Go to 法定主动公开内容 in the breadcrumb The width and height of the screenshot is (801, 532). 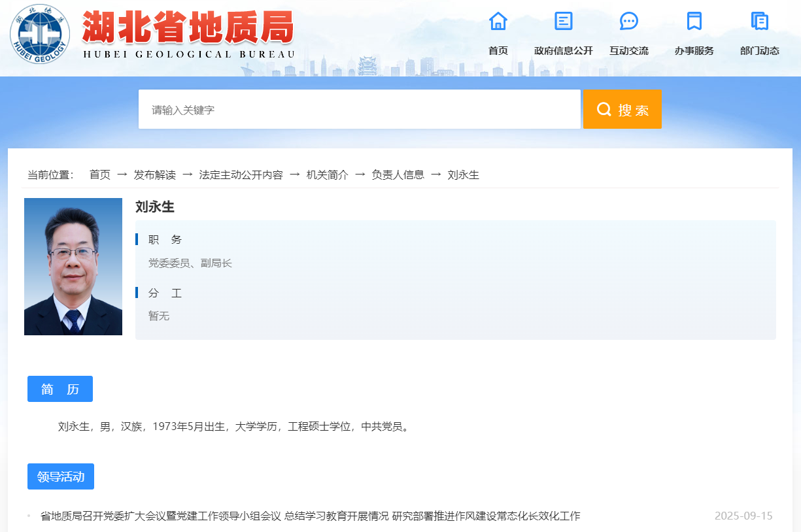click(241, 175)
